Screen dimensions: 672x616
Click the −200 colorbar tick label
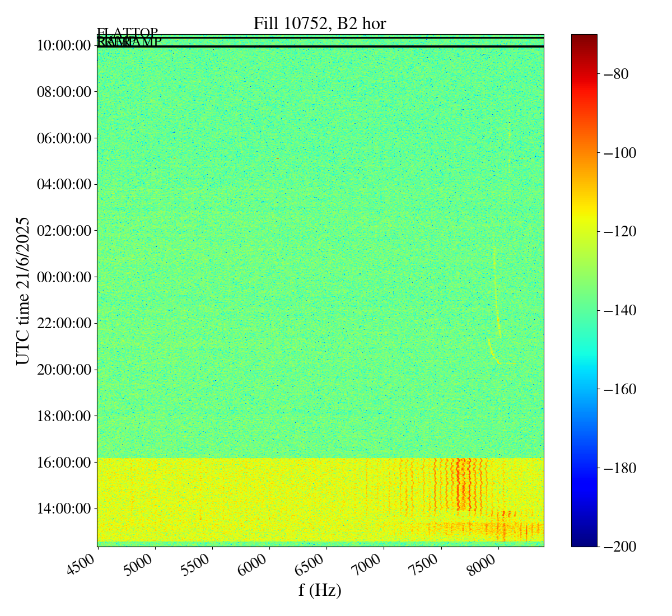(x=618, y=547)
